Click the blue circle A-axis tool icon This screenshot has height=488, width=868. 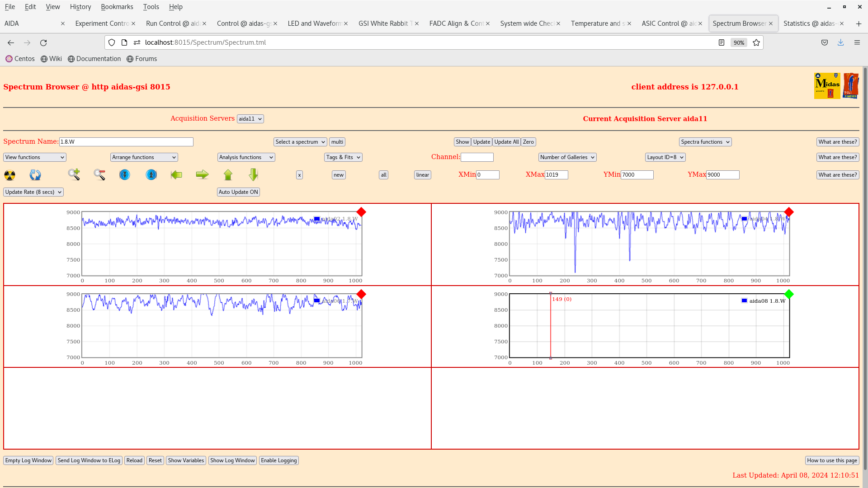click(151, 174)
